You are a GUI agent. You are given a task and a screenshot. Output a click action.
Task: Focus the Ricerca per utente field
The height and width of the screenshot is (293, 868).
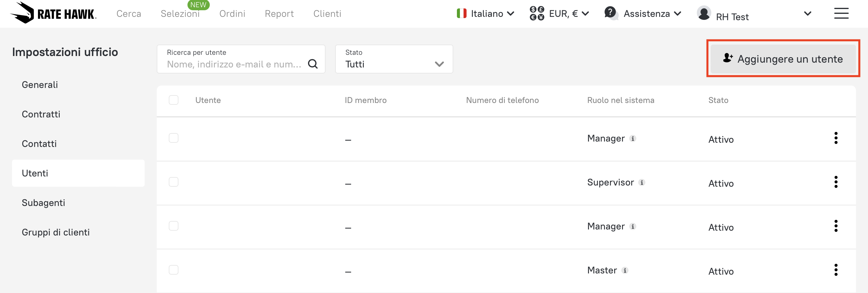tap(234, 64)
